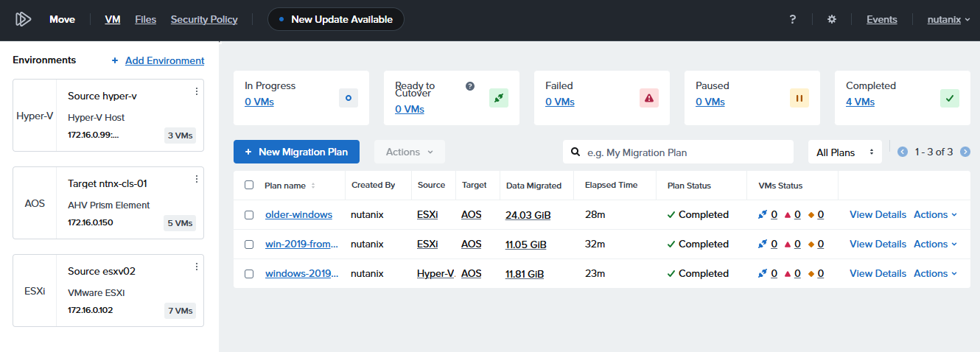The height and width of the screenshot is (352, 980).
Task: Open the help question mark icon
Action: click(792, 19)
